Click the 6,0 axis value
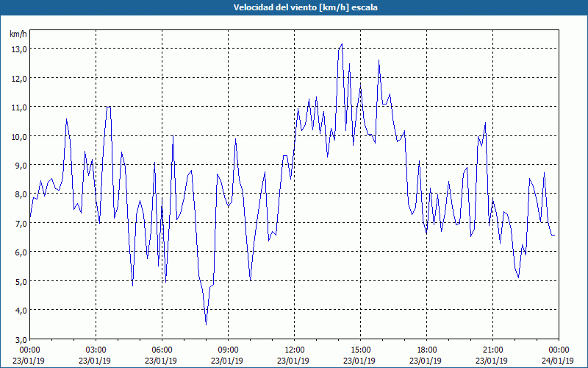 [x=20, y=252]
